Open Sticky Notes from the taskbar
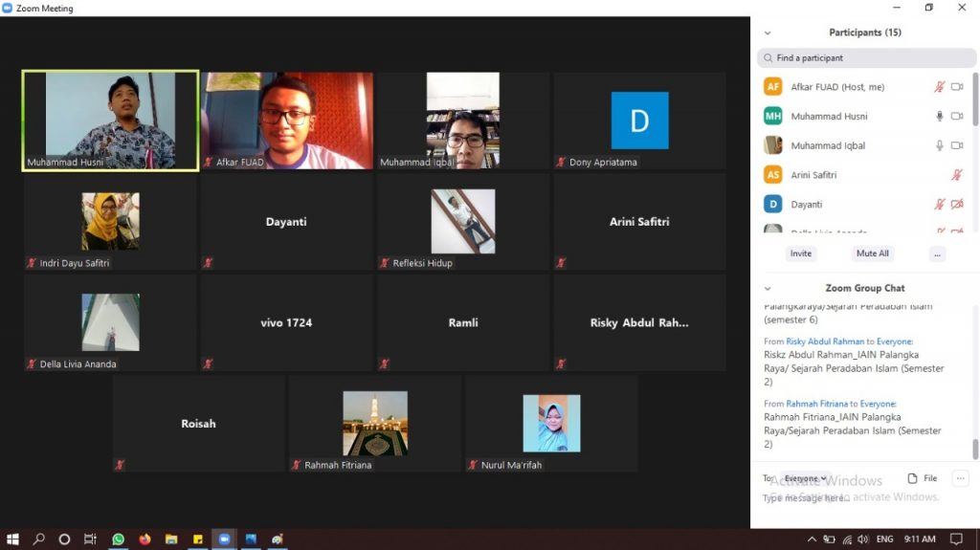 197,539
